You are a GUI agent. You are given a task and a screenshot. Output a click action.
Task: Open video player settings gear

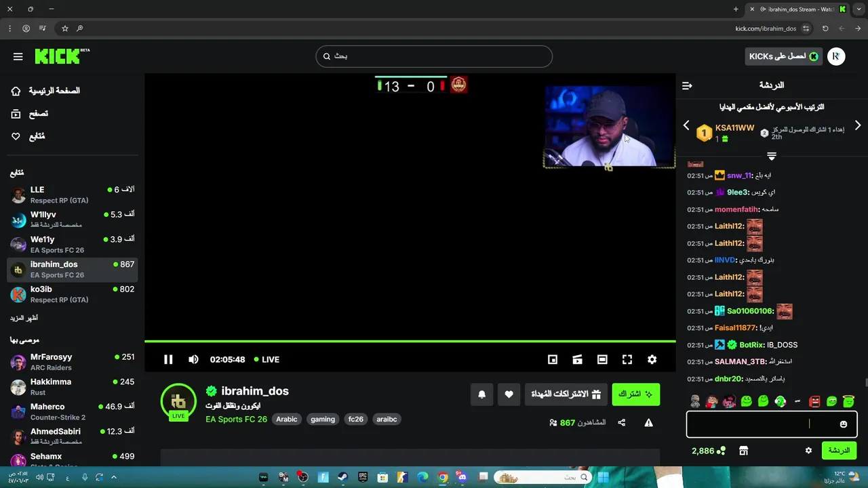[x=652, y=359]
